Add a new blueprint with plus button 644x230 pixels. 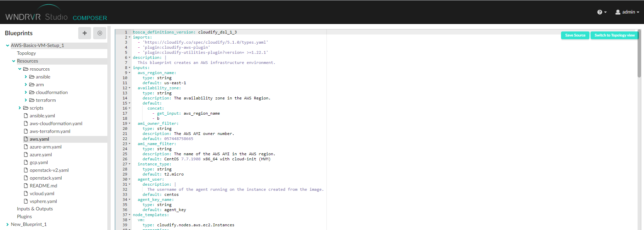[85, 33]
